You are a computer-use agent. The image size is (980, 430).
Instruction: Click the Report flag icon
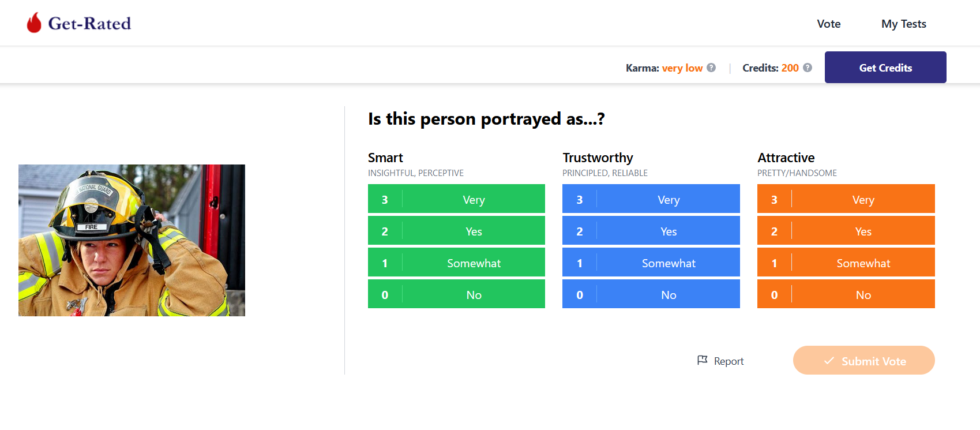702,360
